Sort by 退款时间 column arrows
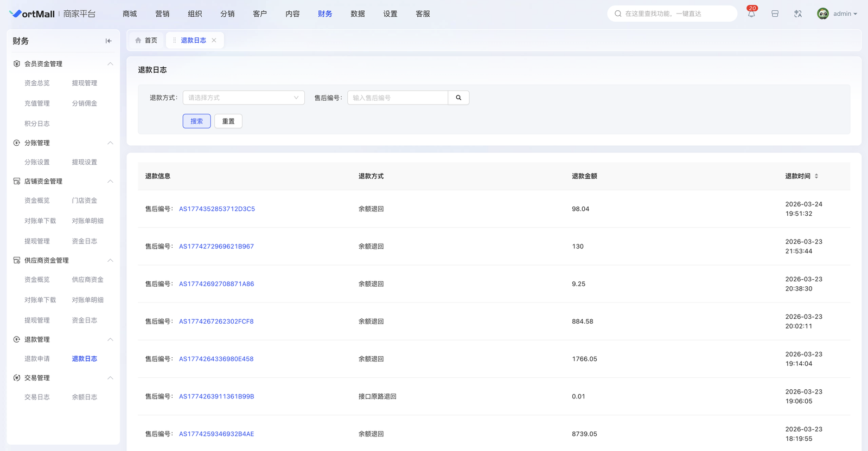 pos(816,177)
